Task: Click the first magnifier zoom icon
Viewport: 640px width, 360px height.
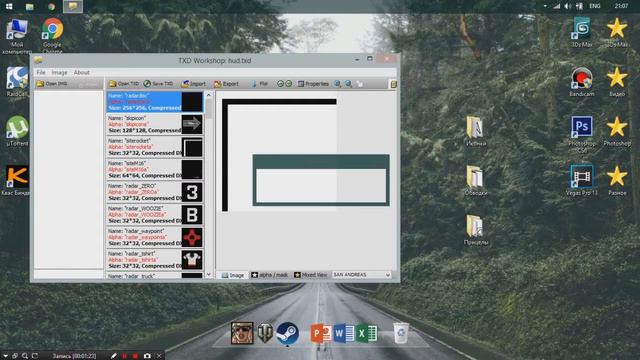Action: tap(338, 84)
